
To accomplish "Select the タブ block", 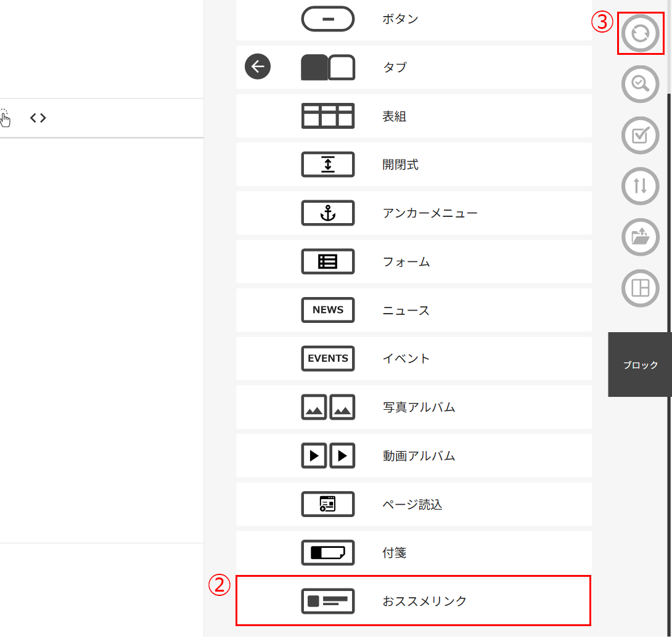I will click(414, 67).
